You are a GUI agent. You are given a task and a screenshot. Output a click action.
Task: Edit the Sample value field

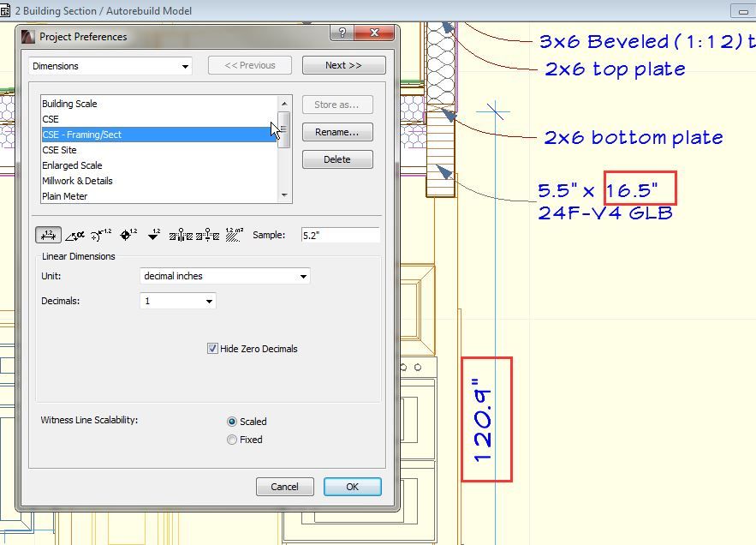point(340,234)
